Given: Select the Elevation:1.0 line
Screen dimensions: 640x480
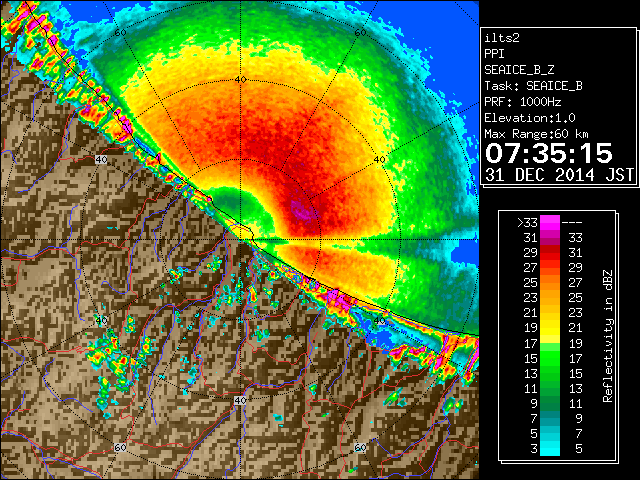Looking at the screenshot, I should pos(530,118).
